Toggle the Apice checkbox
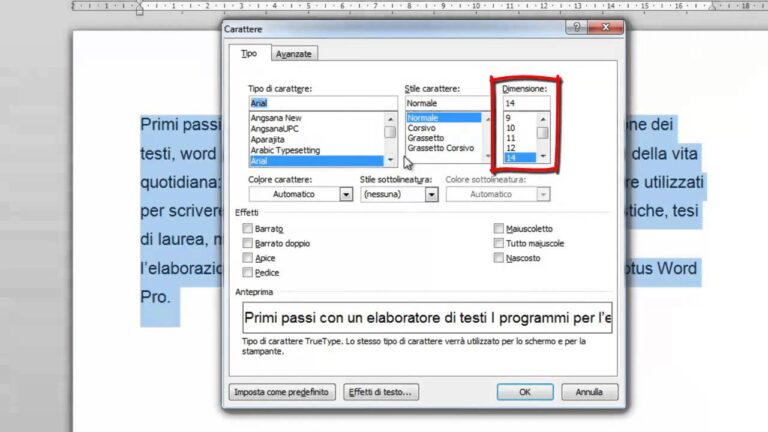The image size is (768, 432). (x=247, y=258)
